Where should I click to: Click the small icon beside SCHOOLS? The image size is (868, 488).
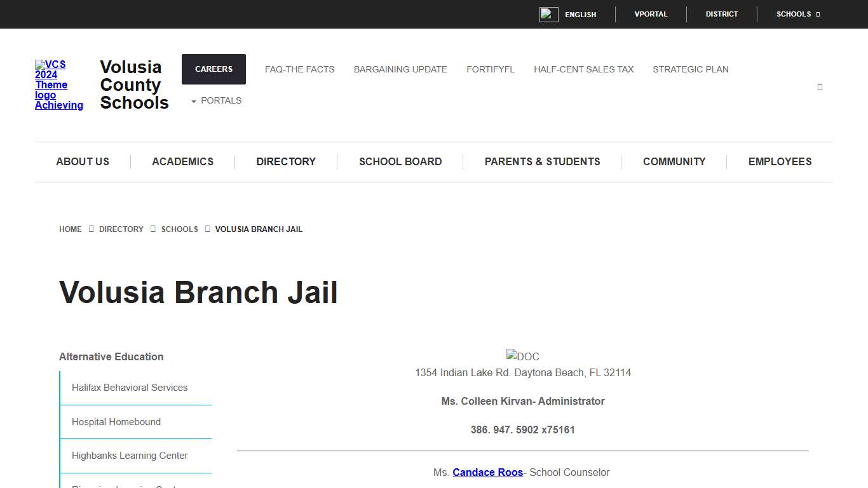[x=817, y=14]
